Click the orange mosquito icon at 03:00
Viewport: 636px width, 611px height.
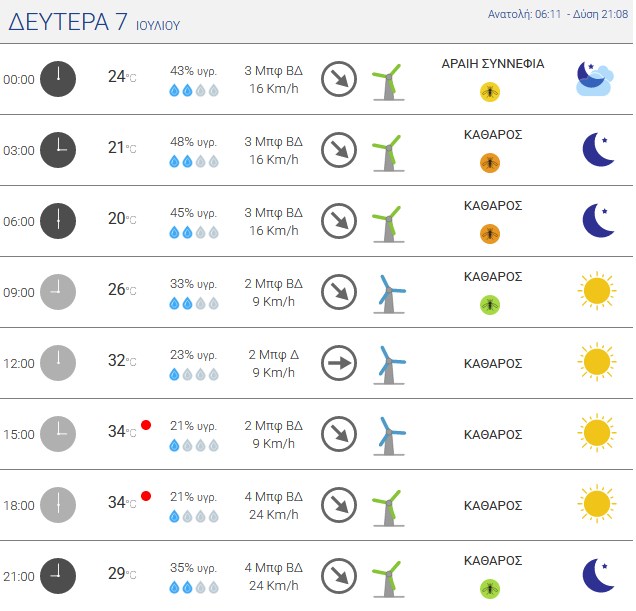[490, 163]
